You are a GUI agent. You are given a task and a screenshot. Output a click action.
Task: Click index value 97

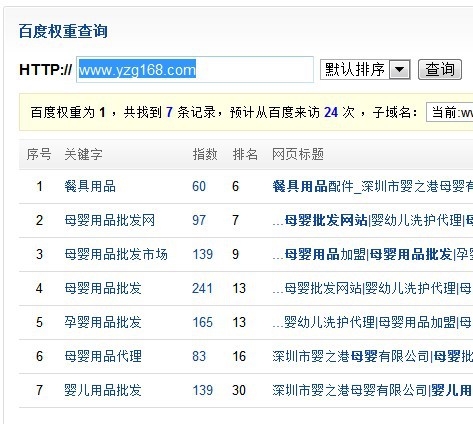pyautogui.click(x=199, y=220)
